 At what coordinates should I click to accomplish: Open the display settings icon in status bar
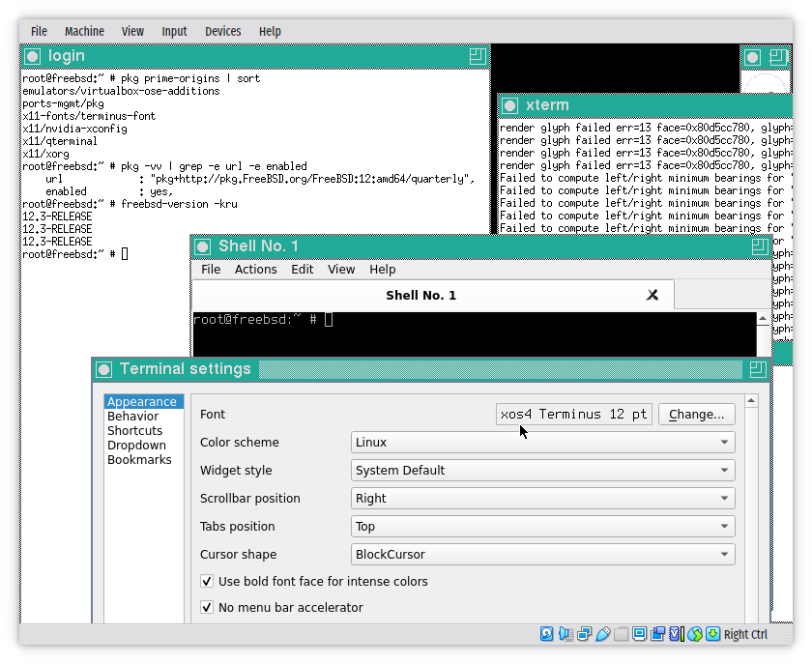[639, 634]
